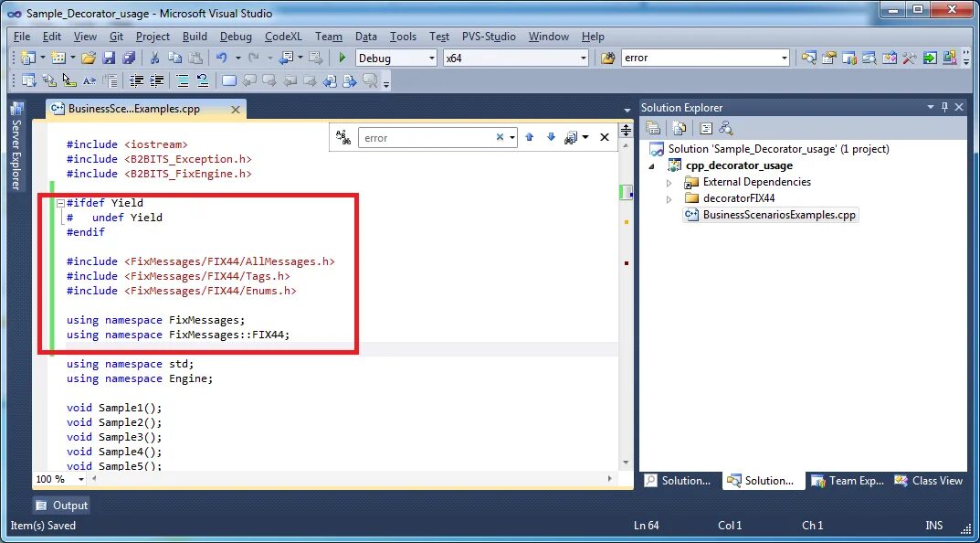Click the editor split-window handle above scrollbar
Screen dimensions: 980x543
click(x=626, y=130)
